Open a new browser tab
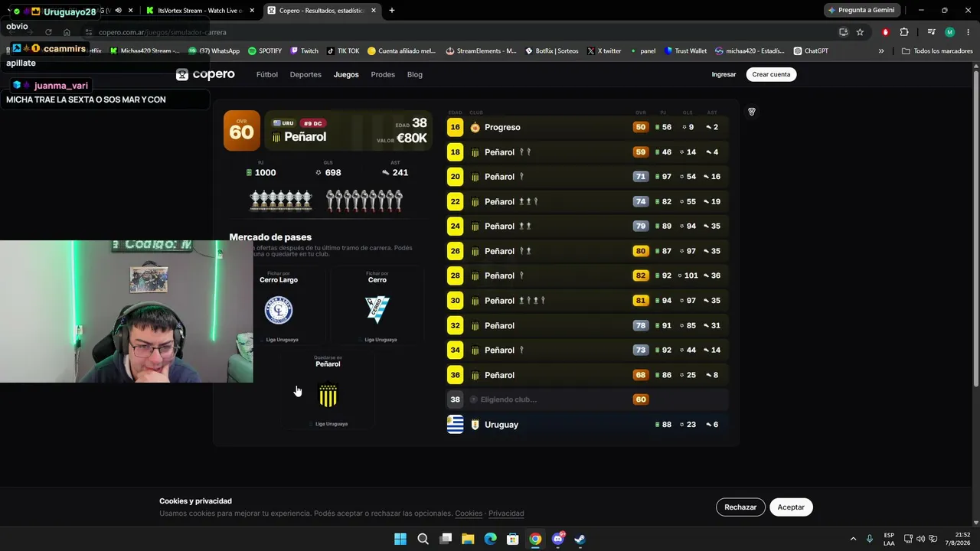 (x=392, y=11)
